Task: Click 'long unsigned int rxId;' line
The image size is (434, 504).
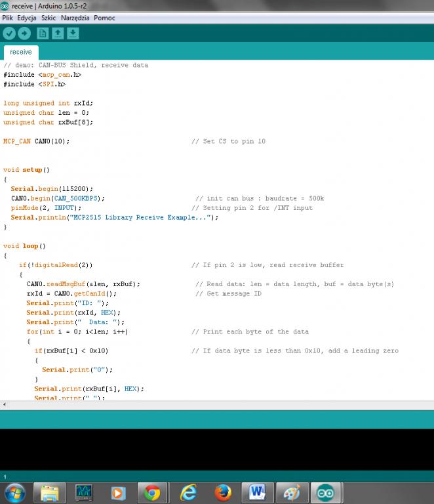Action: tap(48, 103)
